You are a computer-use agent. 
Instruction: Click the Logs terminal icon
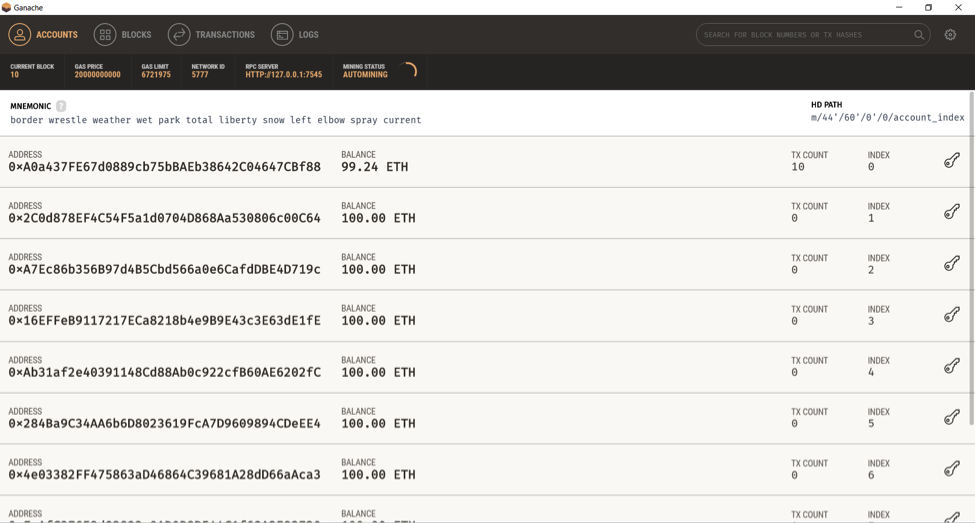tap(282, 35)
